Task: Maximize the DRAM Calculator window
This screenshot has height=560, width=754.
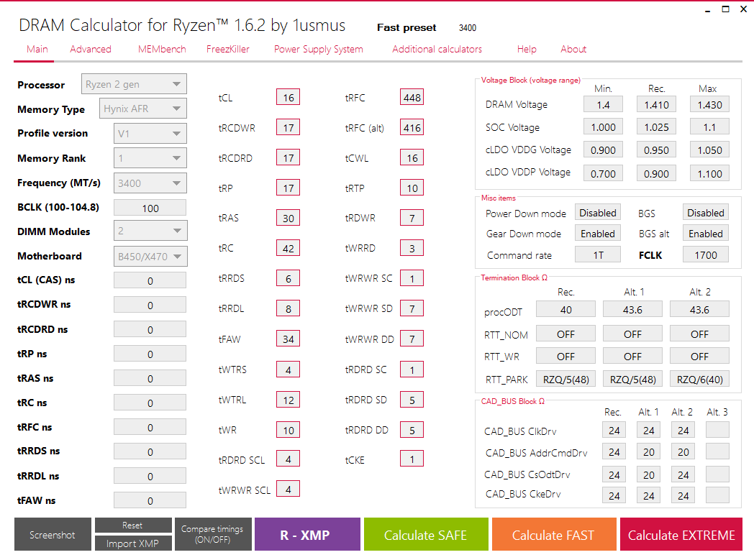Action: 726,9
